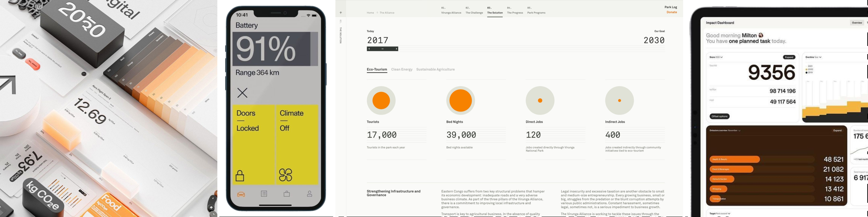This screenshot has height=217, width=868.
Task: Open the 05. Park Programs section
Action: click(x=536, y=10)
